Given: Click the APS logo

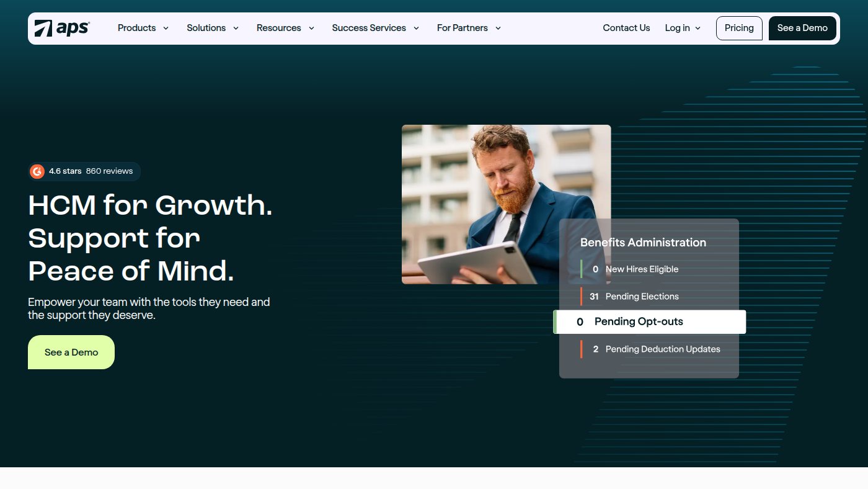Looking at the screenshot, I should 62,28.
